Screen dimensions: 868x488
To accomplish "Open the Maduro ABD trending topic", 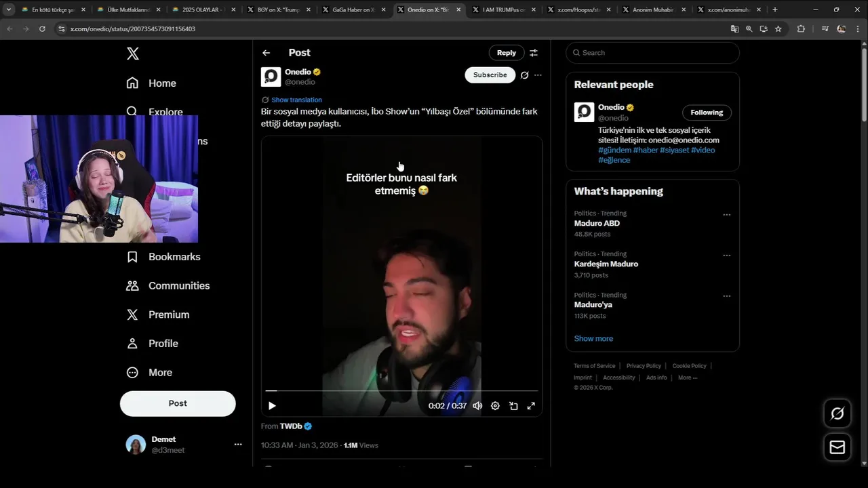I will [597, 223].
